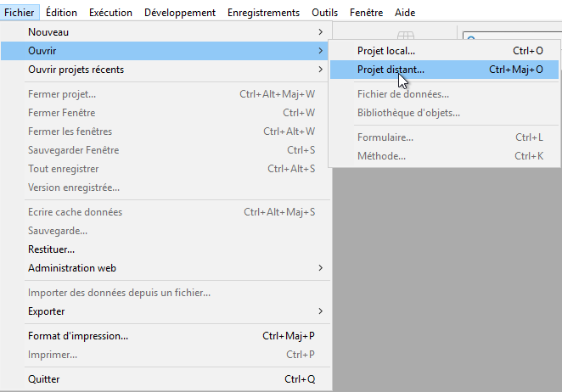562x392 pixels.
Task: Open the Enregistrements menu
Action: (263, 13)
